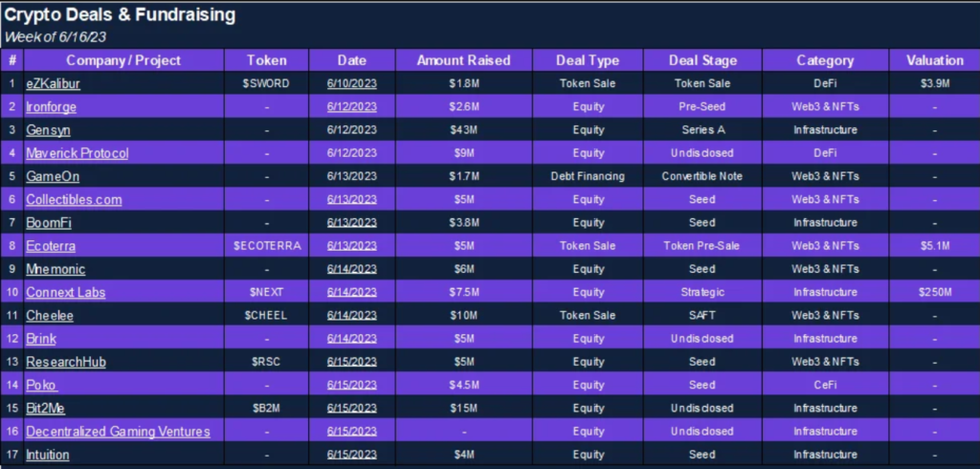Click the # column header

click(x=12, y=60)
